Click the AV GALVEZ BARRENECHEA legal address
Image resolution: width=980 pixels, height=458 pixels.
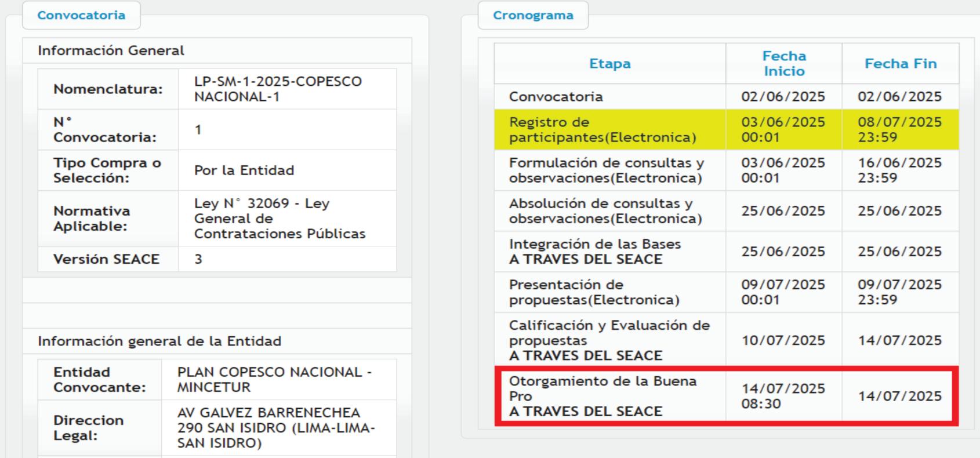276,428
